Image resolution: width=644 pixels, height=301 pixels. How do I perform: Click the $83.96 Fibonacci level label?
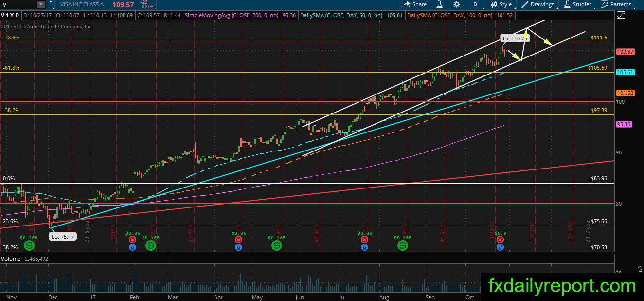(x=599, y=179)
